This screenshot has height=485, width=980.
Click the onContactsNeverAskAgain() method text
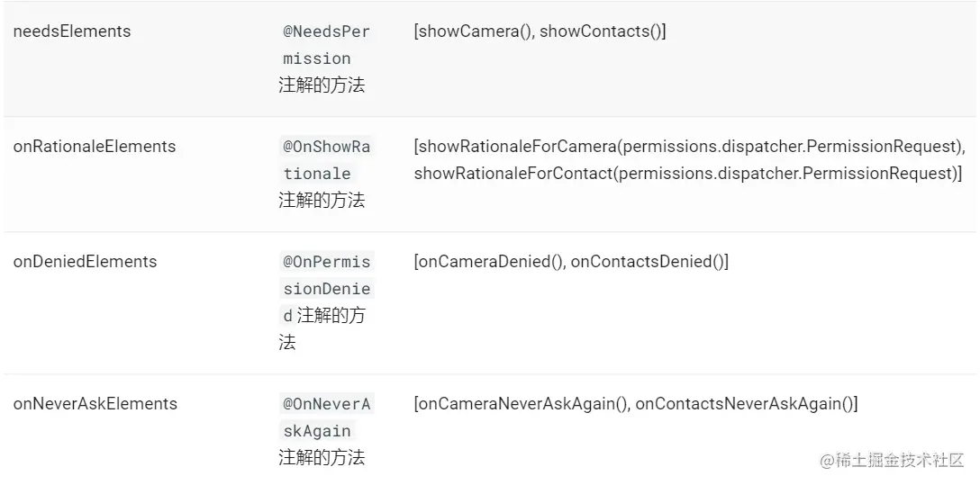[x=744, y=404]
